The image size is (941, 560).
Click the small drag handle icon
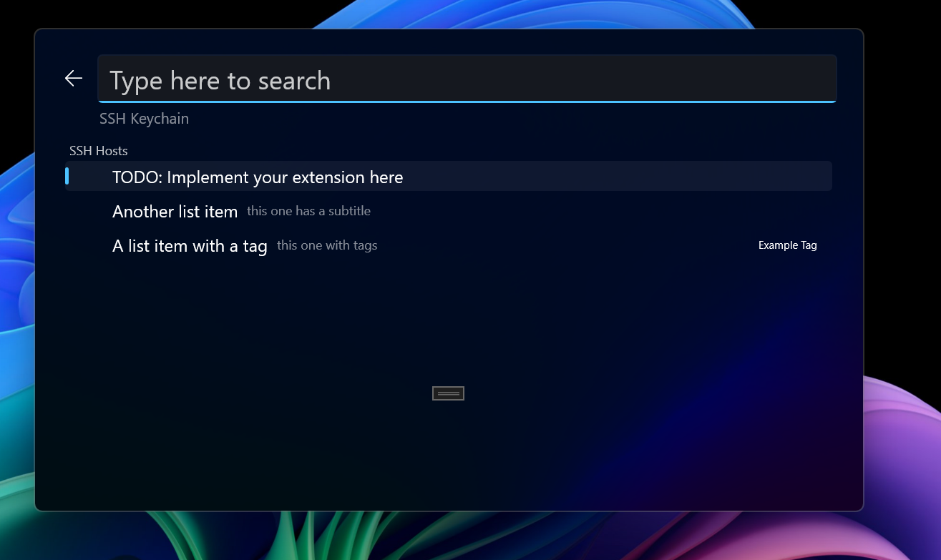[x=448, y=393]
